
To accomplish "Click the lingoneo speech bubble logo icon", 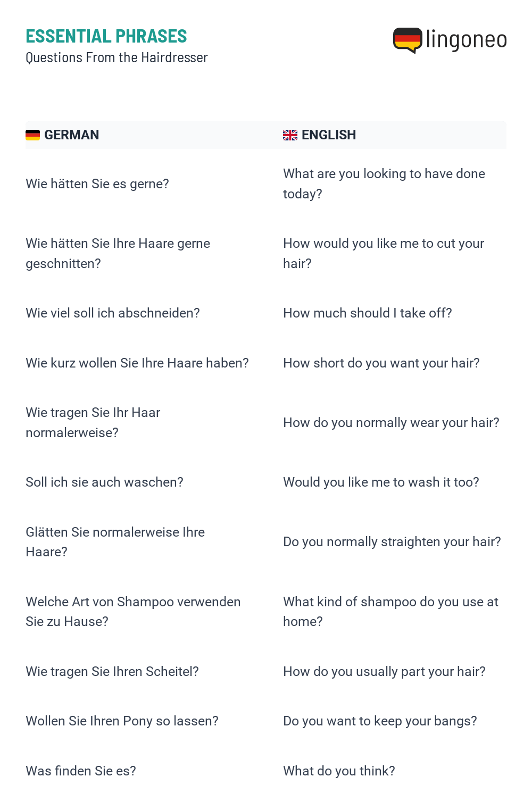I will tap(408, 40).
